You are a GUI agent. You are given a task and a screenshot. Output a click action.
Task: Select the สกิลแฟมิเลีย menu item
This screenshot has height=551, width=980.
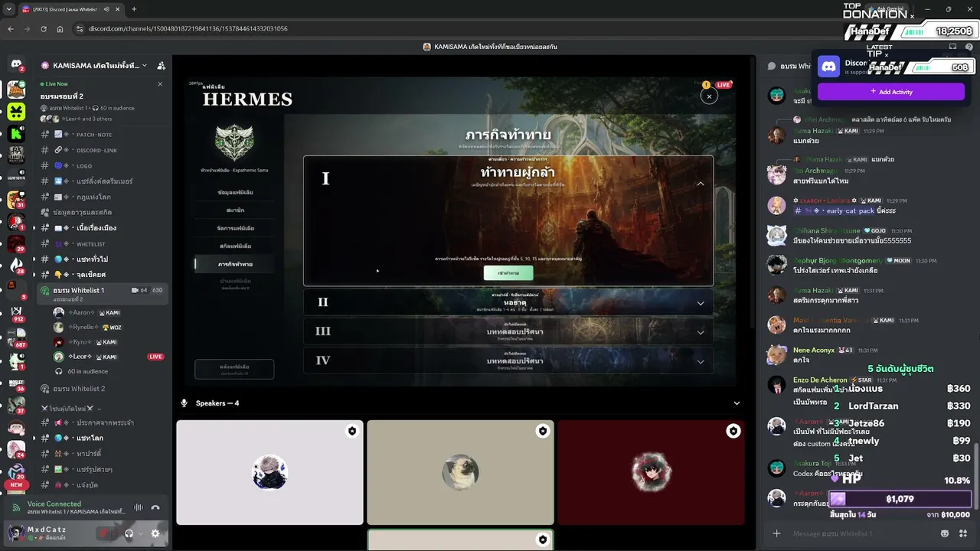pos(235,246)
